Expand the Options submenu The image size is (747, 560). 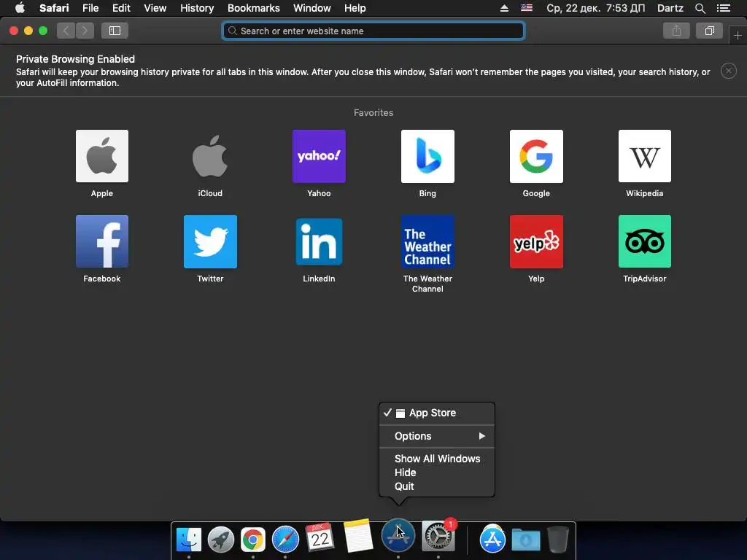click(x=437, y=436)
